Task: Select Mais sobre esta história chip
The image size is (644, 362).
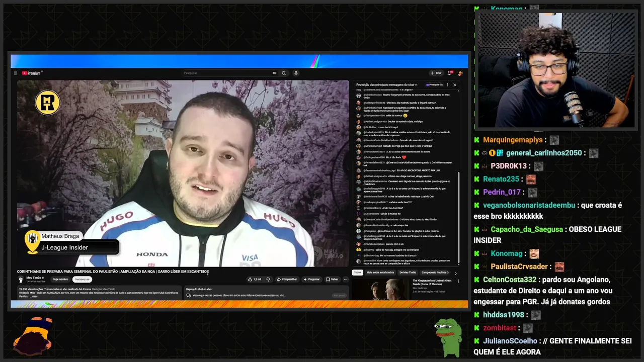Action: pyautogui.click(x=380, y=273)
